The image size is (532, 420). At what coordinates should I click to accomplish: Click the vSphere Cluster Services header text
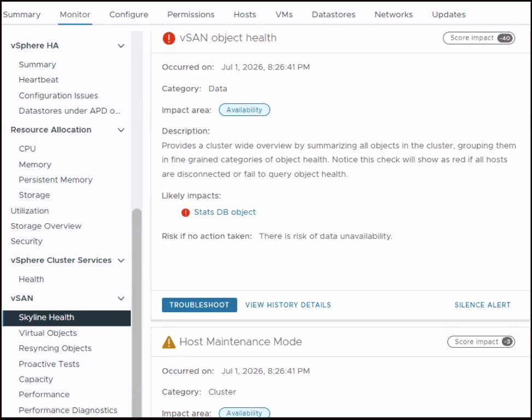[61, 260]
